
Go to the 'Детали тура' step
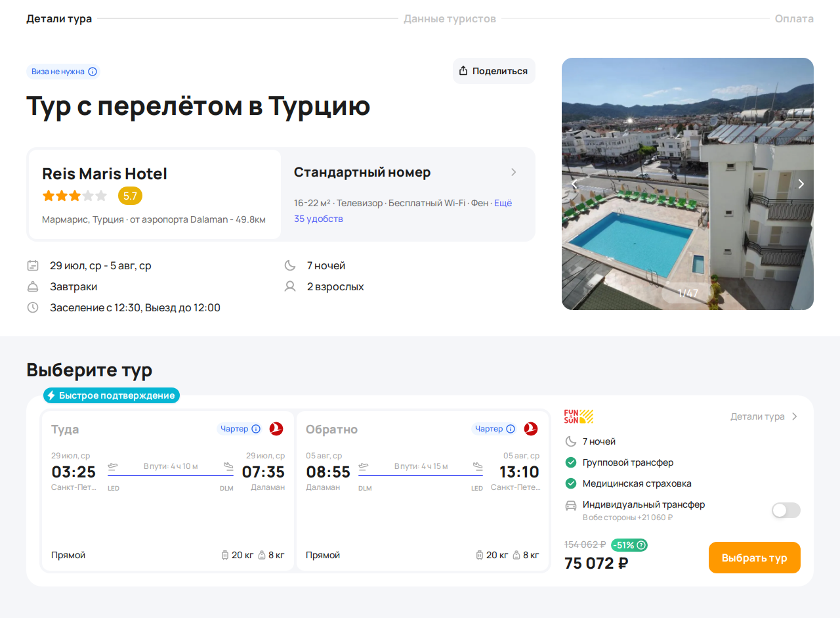tap(59, 18)
